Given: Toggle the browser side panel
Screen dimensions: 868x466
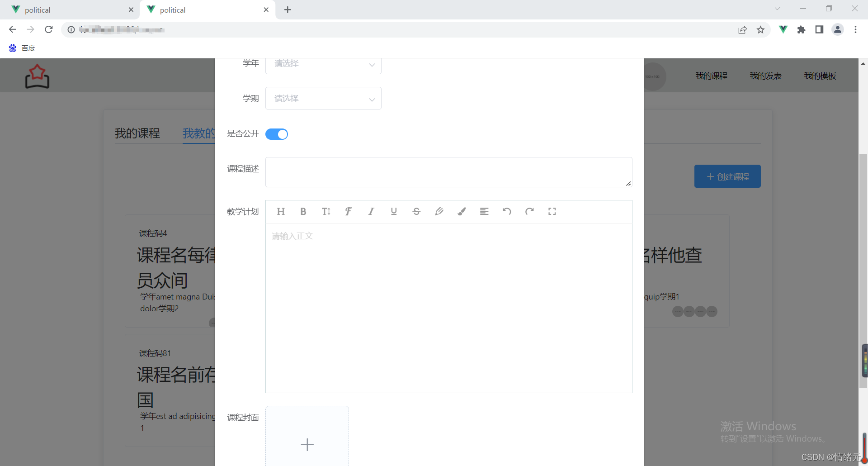Looking at the screenshot, I should 819,29.
